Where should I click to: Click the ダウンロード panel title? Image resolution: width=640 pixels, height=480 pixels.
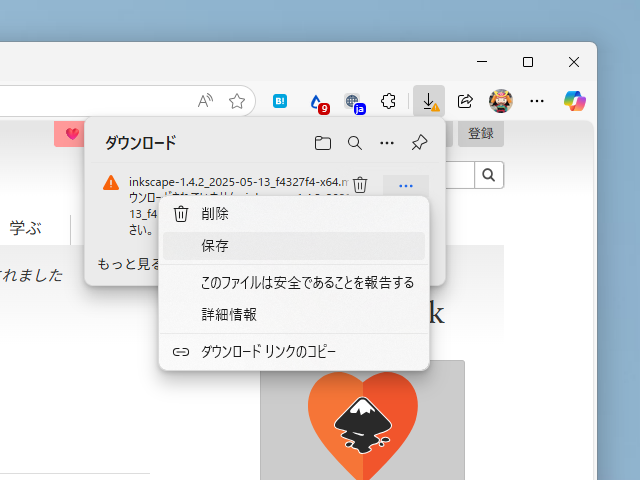click(140, 143)
